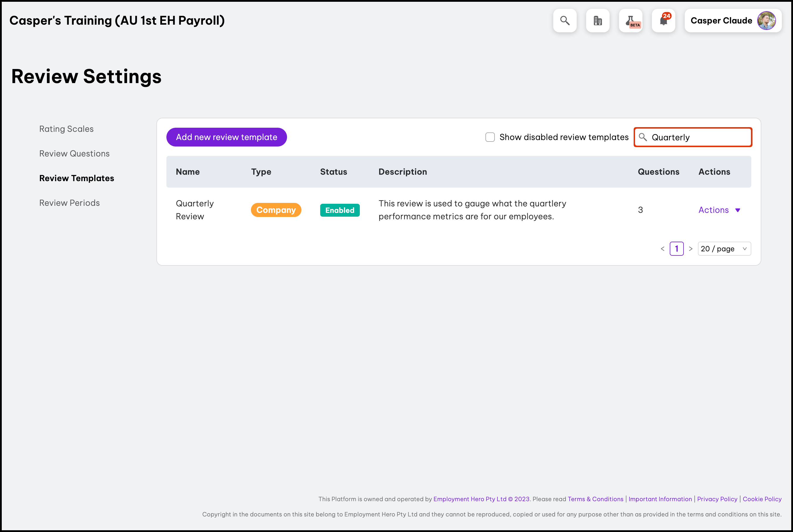Enable Show disabled review templates checkbox

(x=490, y=137)
